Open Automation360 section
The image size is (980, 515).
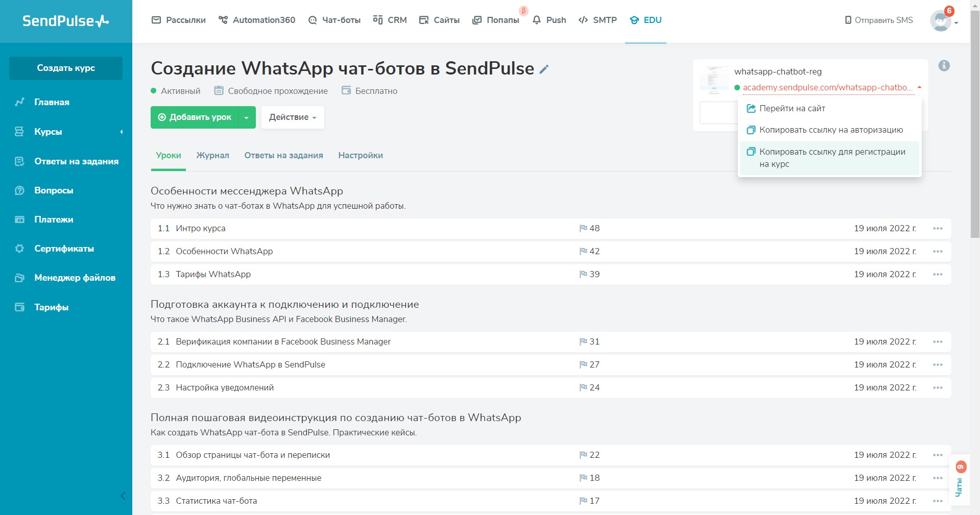(257, 20)
